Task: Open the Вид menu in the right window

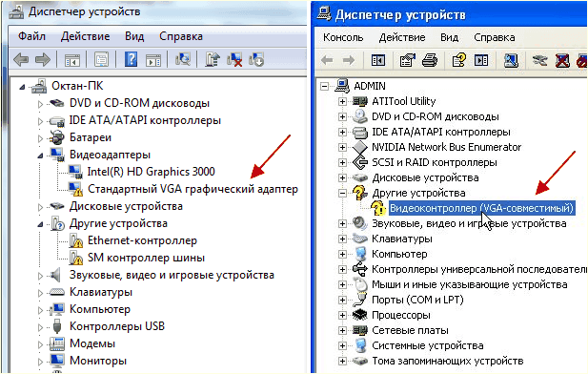Action: click(449, 37)
